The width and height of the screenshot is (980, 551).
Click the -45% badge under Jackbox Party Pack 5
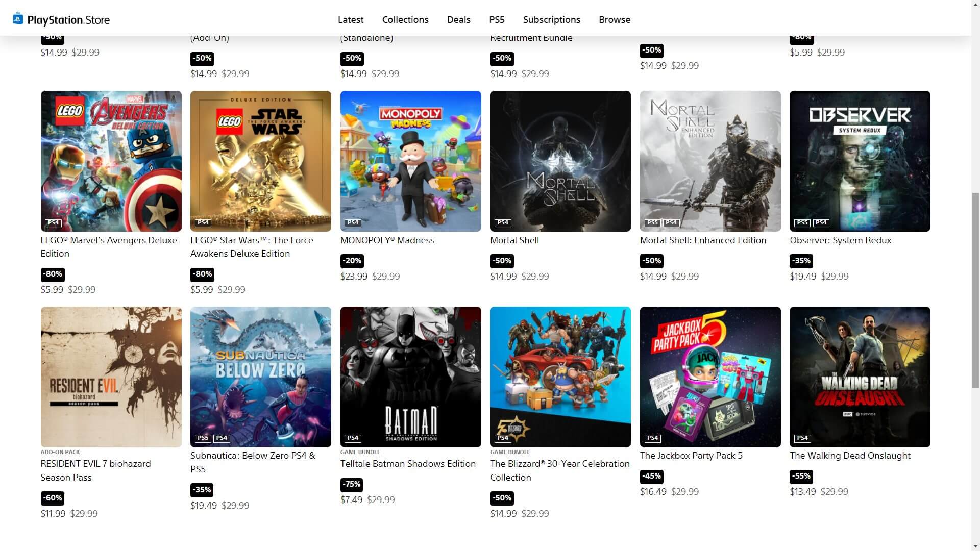(652, 476)
